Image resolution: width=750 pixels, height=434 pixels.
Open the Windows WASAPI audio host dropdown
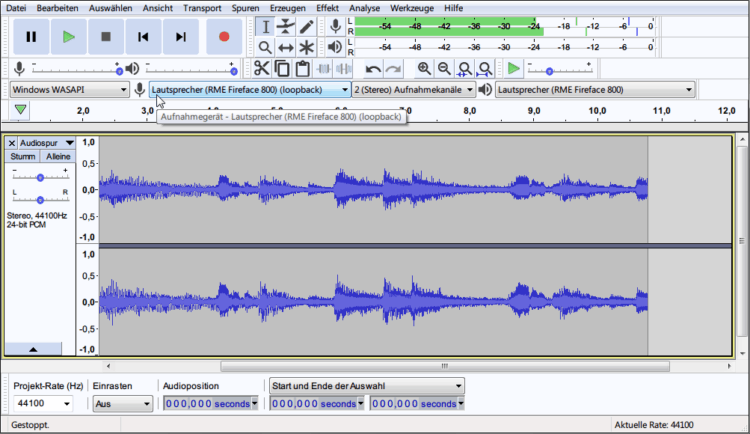pos(70,89)
